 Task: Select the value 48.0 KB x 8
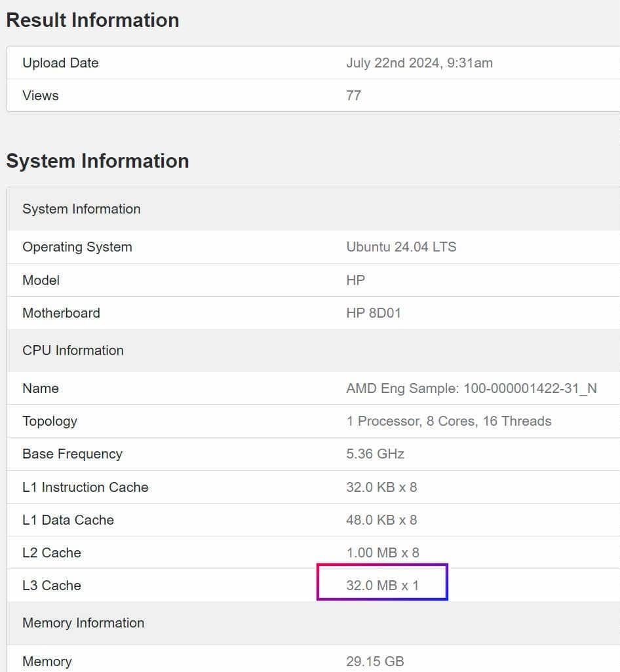click(x=381, y=520)
